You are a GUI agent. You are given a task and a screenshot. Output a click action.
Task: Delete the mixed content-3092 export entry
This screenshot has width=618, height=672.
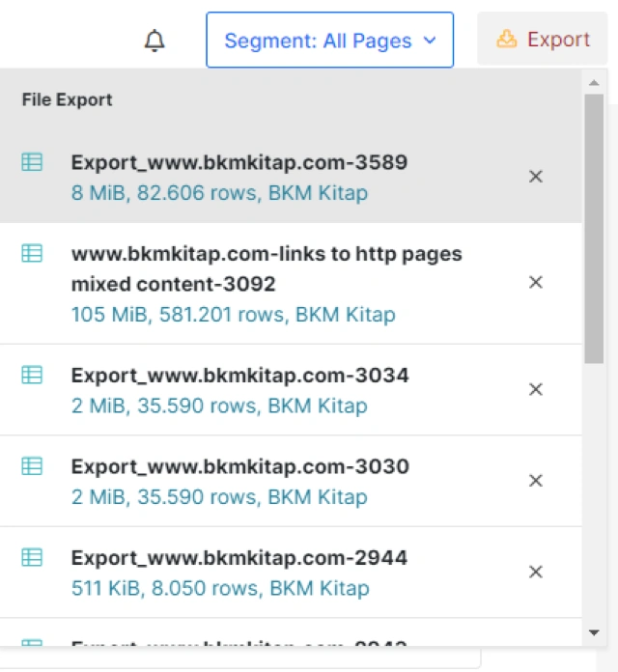tap(536, 282)
